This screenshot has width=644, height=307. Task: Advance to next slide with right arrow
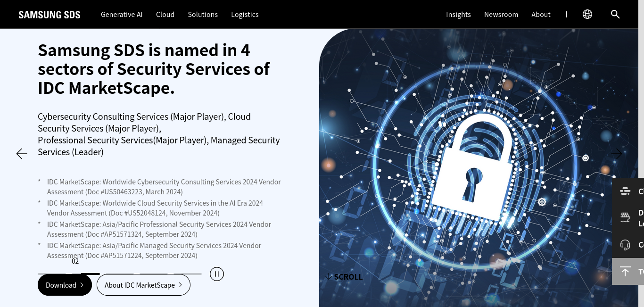616,154
